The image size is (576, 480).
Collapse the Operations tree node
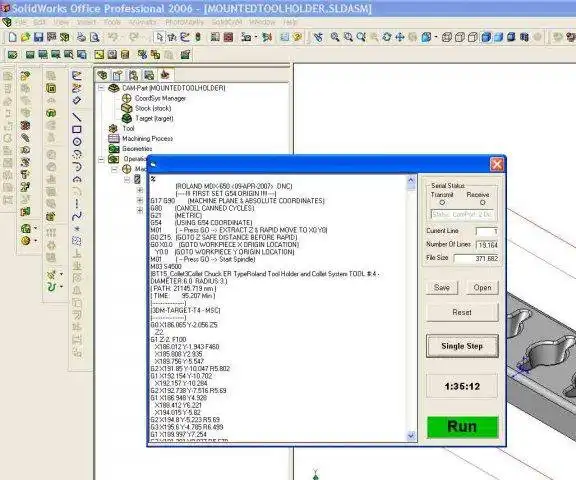pos(101,159)
